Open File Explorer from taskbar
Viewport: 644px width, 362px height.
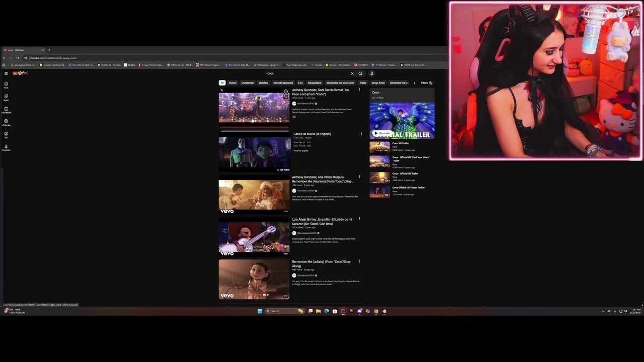pyautogui.click(x=318, y=311)
